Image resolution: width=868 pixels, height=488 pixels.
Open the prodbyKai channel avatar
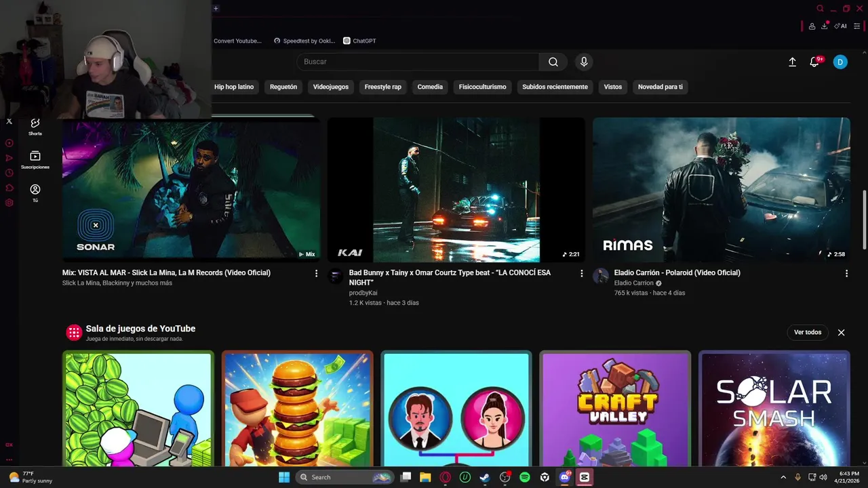coord(336,276)
